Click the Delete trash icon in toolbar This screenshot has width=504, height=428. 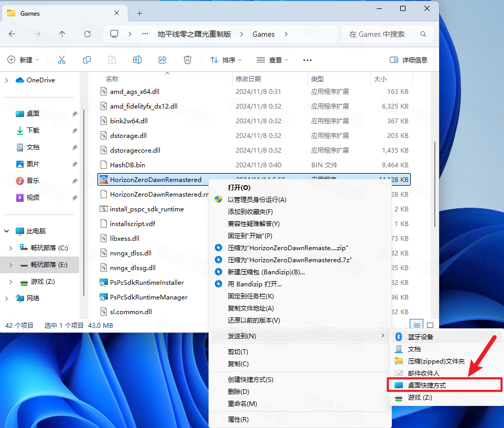[188, 60]
